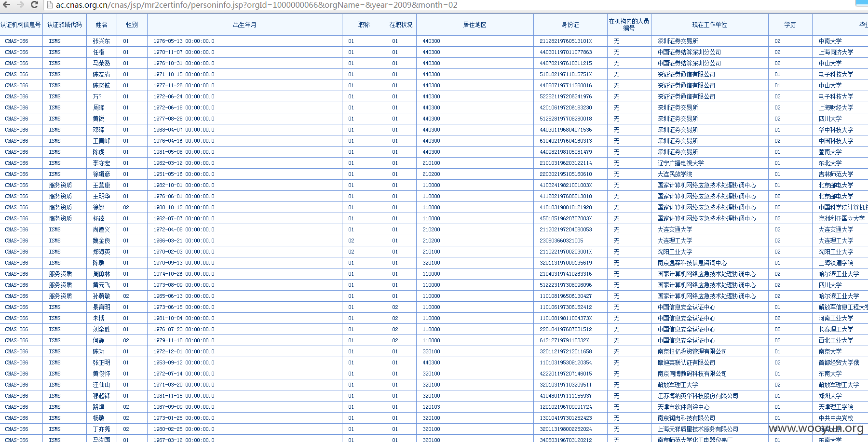This screenshot has width=868, height=442.
Task: Select the name cell 周晖
Action: pos(99,107)
